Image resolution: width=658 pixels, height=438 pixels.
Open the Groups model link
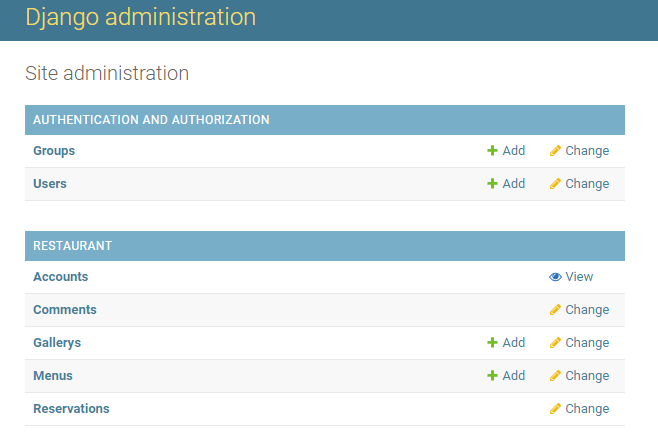[x=54, y=151]
